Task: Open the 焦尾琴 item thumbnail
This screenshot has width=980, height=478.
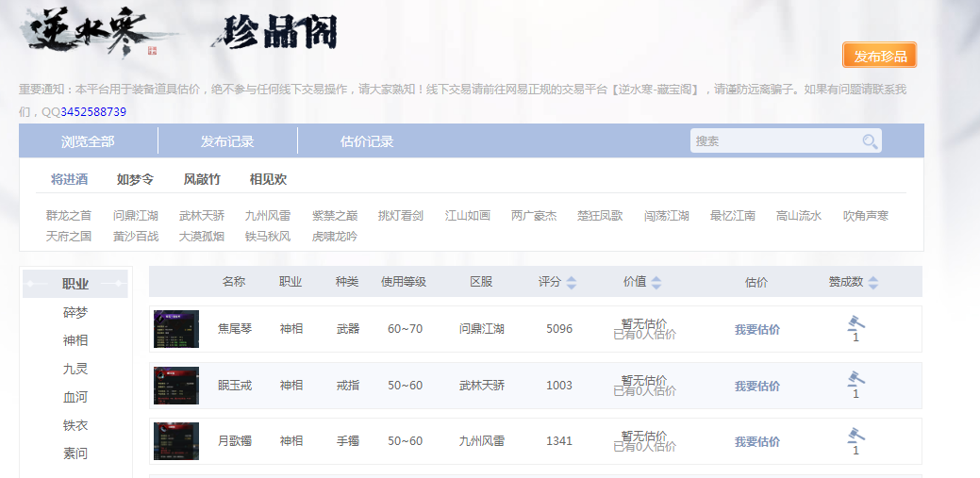Action: pos(176,329)
